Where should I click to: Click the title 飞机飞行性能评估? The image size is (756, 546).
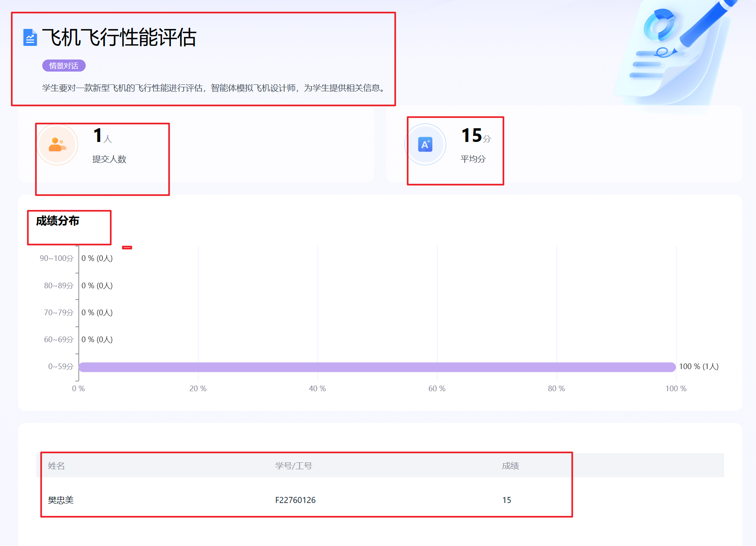pyautogui.click(x=119, y=38)
